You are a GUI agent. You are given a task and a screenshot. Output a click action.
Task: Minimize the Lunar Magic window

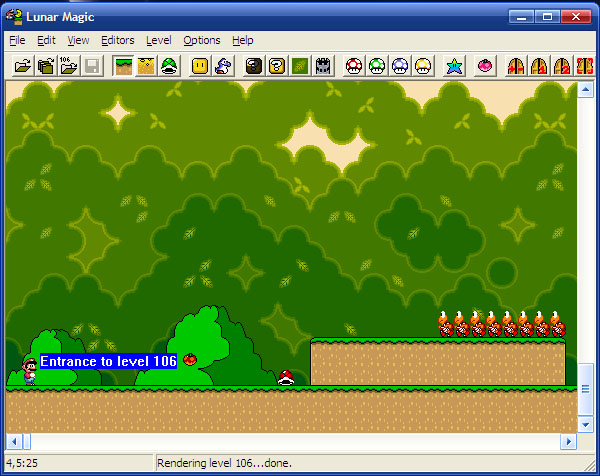(521, 17)
